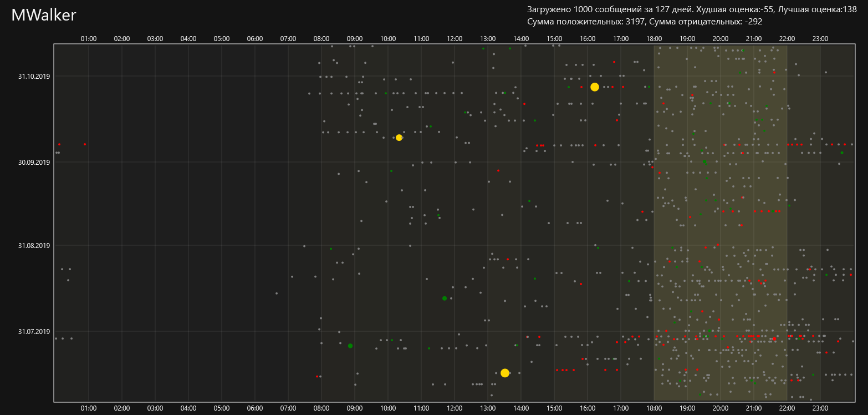Click the 23:00 label on the top axis
Image resolution: width=868 pixels, height=415 pixels.
[x=820, y=38]
